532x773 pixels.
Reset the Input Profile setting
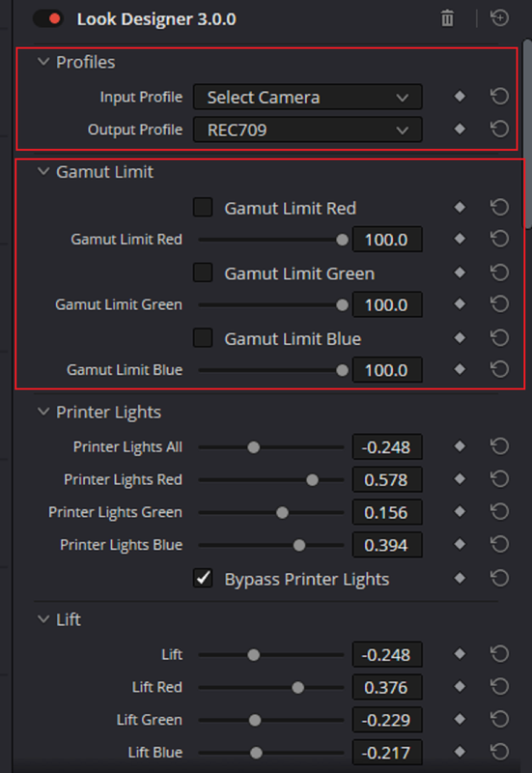tap(499, 96)
